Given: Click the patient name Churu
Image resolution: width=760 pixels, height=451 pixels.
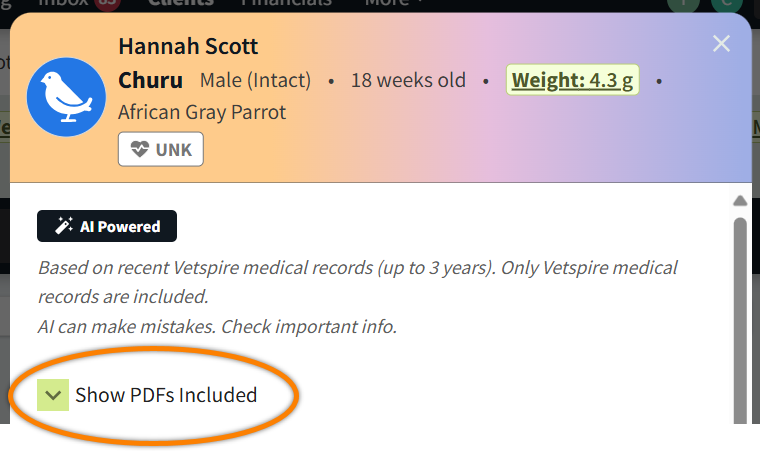Looking at the screenshot, I should click(x=150, y=80).
